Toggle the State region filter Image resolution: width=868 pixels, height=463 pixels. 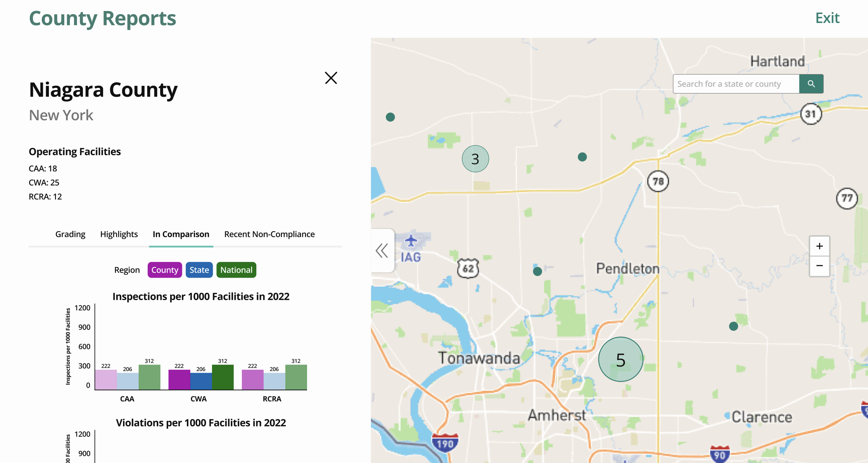[199, 270]
